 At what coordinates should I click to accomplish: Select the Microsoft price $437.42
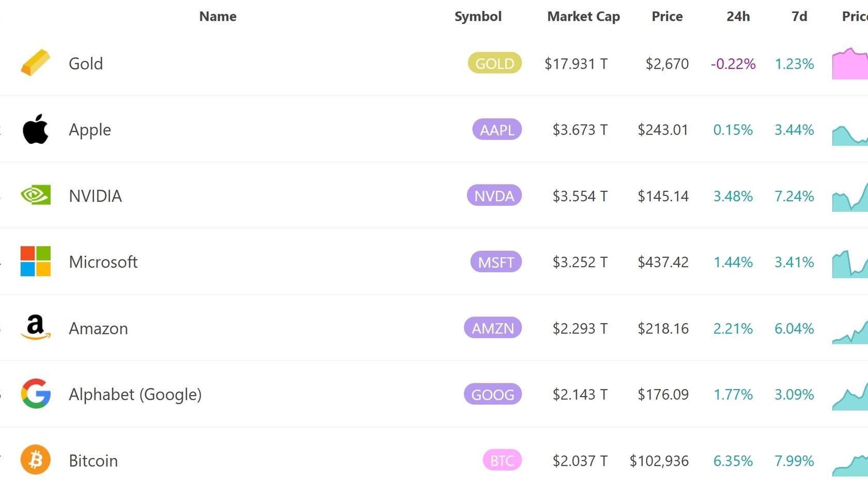point(663,262)
